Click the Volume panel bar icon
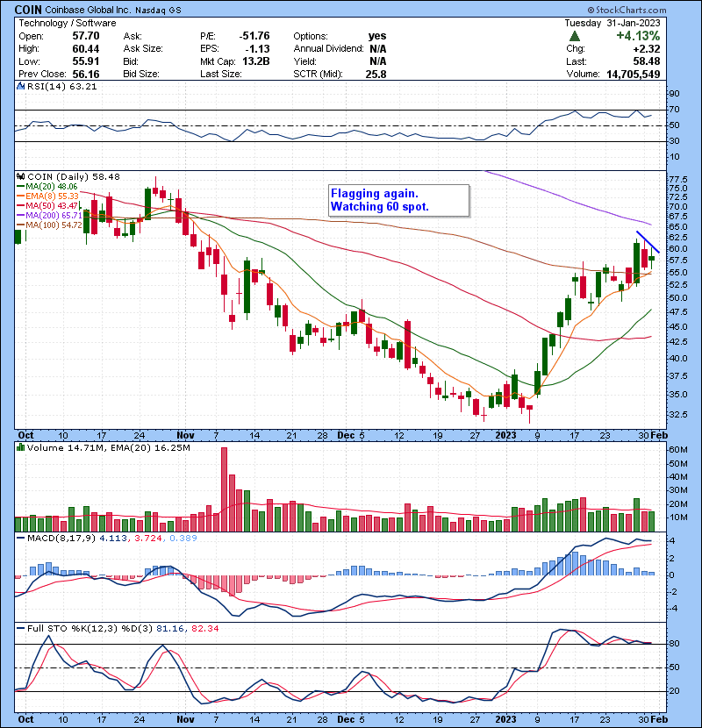The width and height of the screenshot is (702, 728). click(20, 447)
